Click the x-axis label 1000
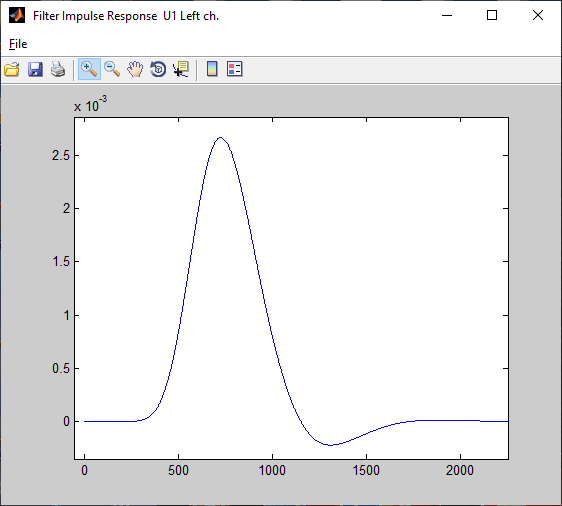This screenshot has height=506, width=562. click(x=272, y=470)
